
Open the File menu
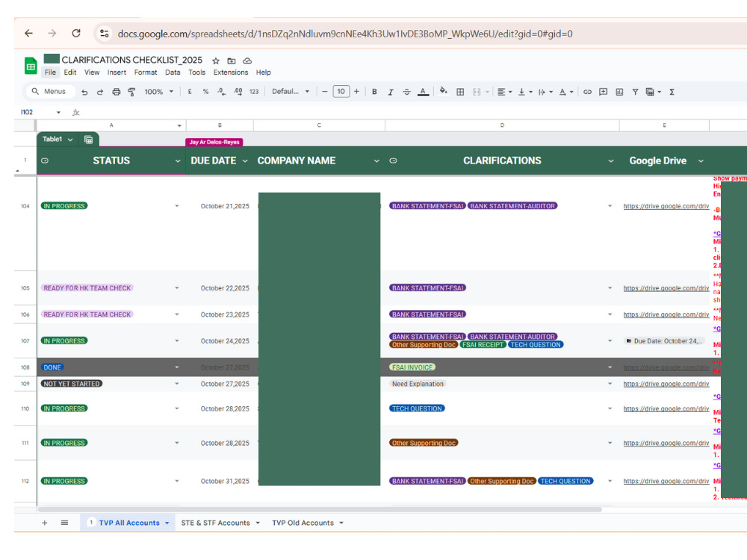pos(50,72)
